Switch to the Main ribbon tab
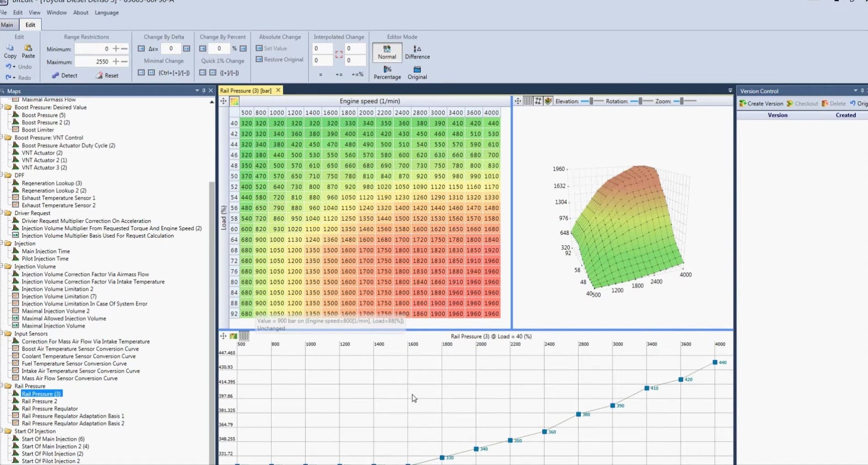The height and width of the screenshot is (465, 868). point(7,25)
